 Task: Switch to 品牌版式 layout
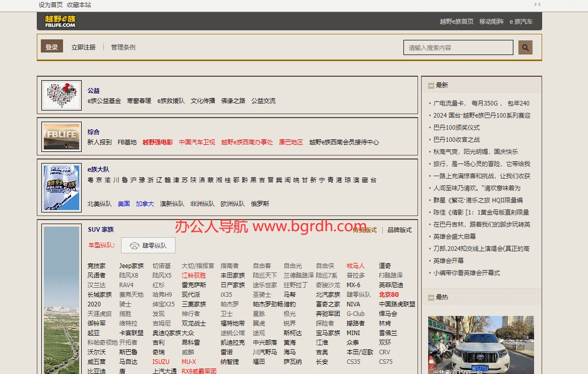tap(399, 230)
